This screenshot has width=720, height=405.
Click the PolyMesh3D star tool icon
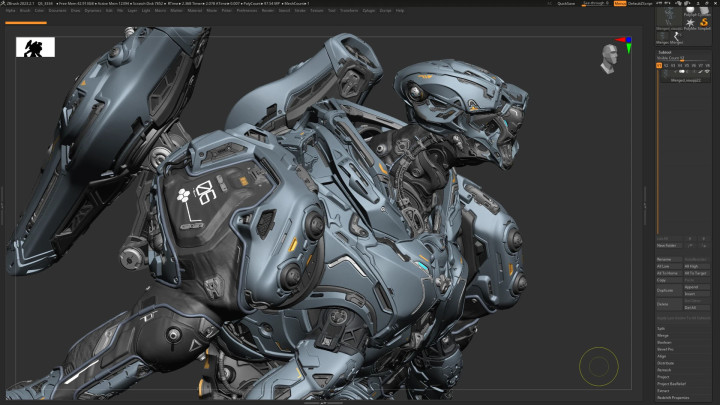[x=690, y=22]
